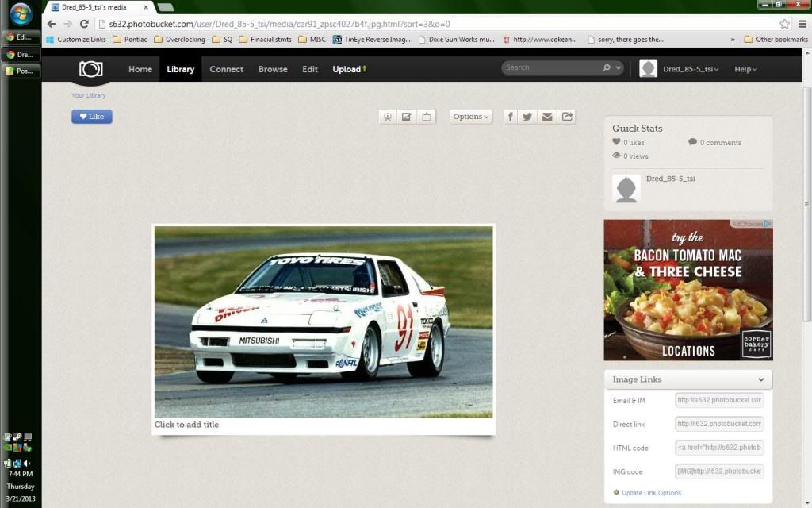Open the image editor pencil icon
The height and width of the screenshot is (508, 812).
[407, 117]
